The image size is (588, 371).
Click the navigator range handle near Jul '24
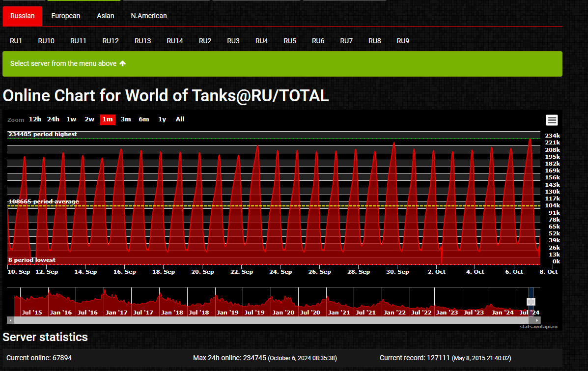(x=531, y=302)
